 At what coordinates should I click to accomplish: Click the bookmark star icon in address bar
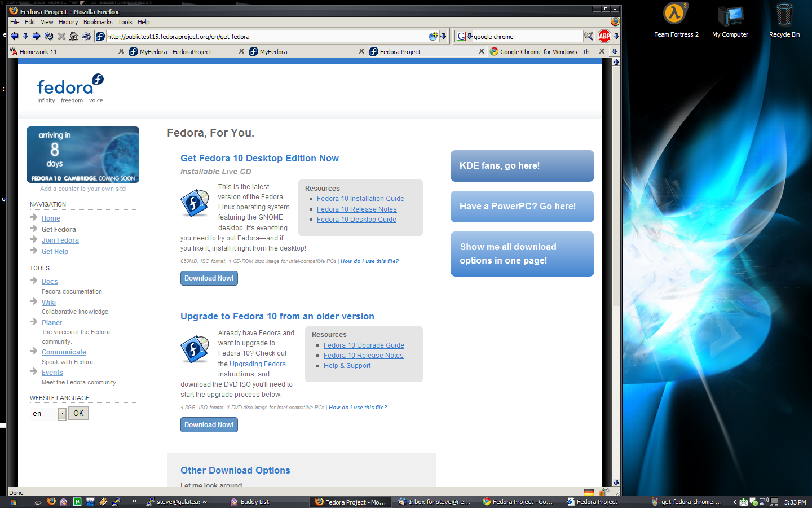(x=433, y=36)
